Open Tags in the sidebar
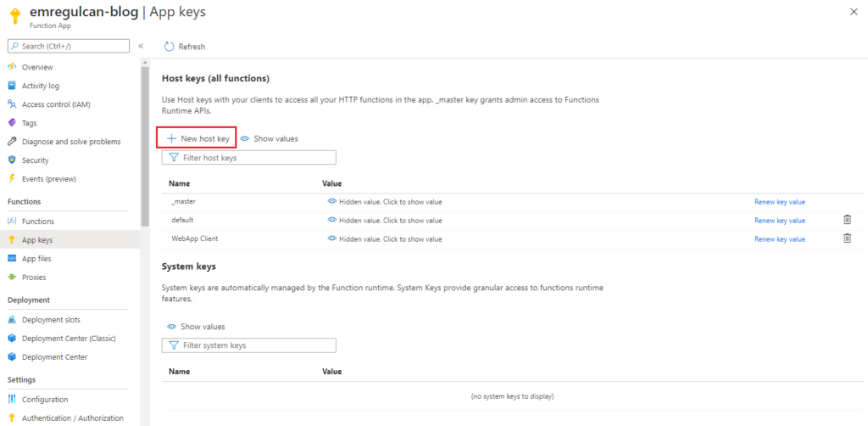This screenshot has width=868, height=426. point(30,123)
